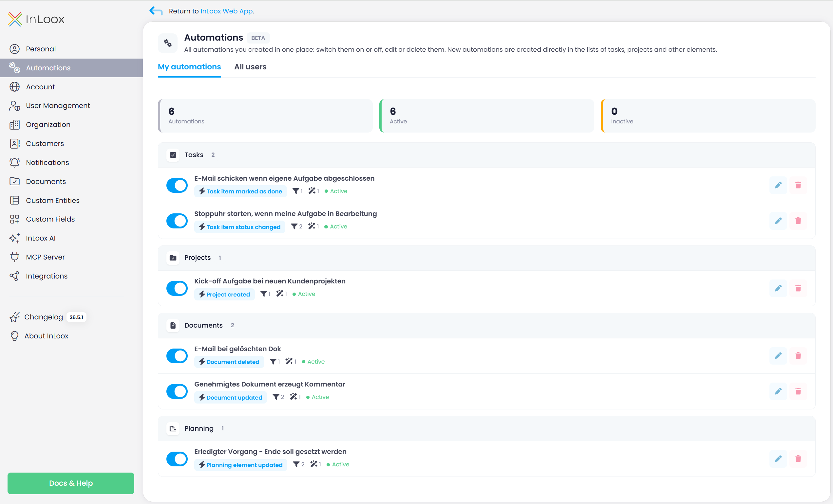833x504 pixels.
Task: Click 'Task item status changed' trigger tag
Action: [x=240, y=227]
